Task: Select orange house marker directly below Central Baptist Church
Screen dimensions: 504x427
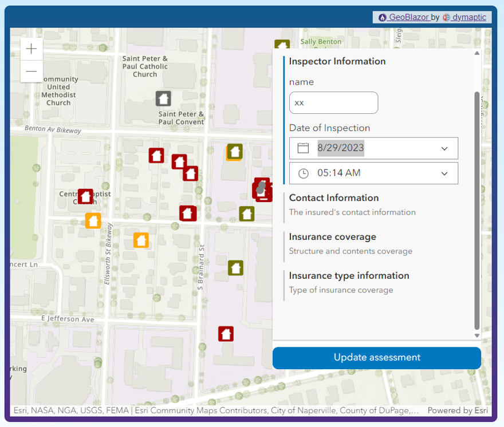Action: pos(93,220)
